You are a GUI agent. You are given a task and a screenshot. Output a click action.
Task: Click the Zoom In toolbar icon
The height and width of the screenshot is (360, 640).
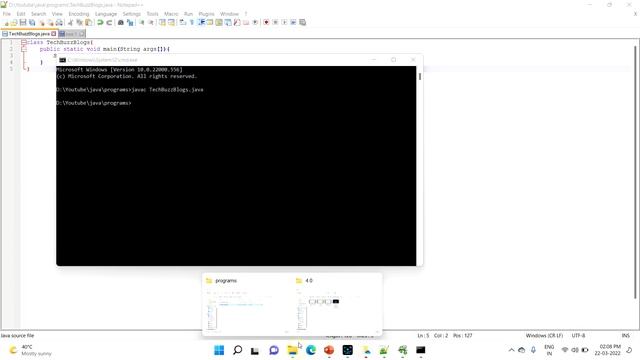pos(142,22)
